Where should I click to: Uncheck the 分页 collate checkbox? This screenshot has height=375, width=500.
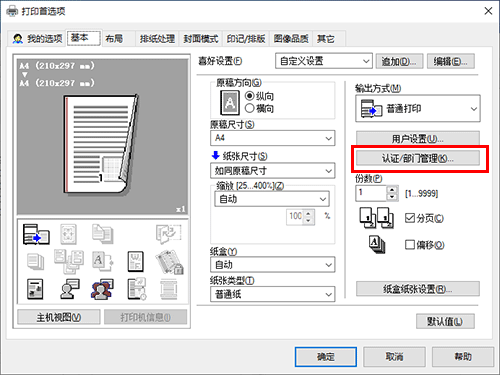[x=410, y=218]
